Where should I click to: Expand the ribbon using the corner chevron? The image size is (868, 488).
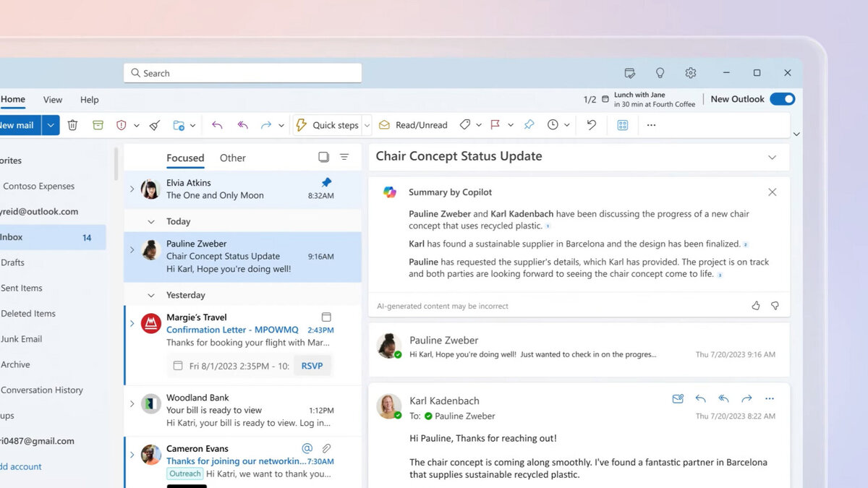pyautogui.click(x=796, y=134)
